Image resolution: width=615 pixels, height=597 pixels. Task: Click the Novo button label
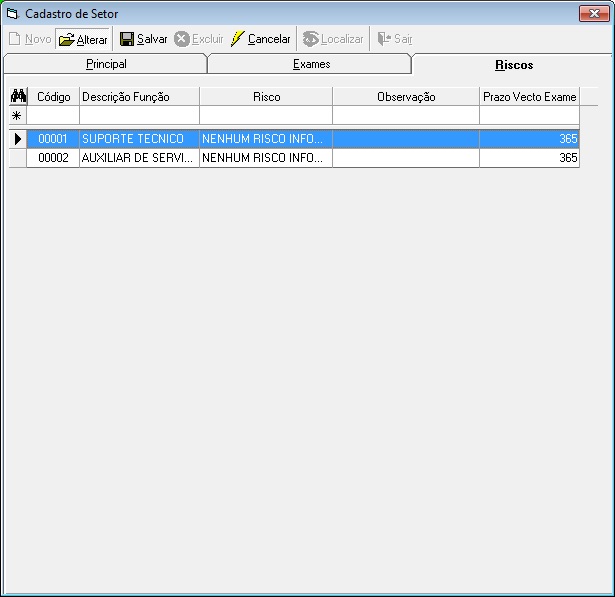(38, 39)
